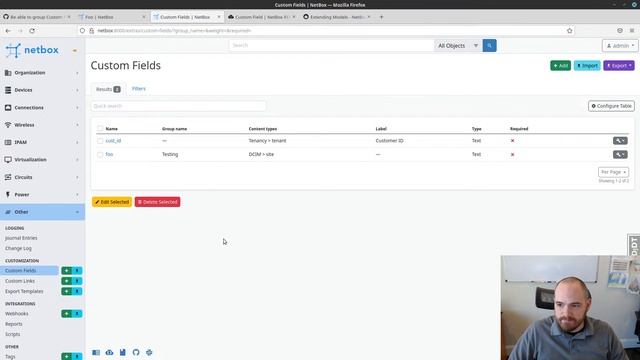The image size is (640, 360).
Task: Open a new browser tab with the plus button
Action: (x=381, y=17)
